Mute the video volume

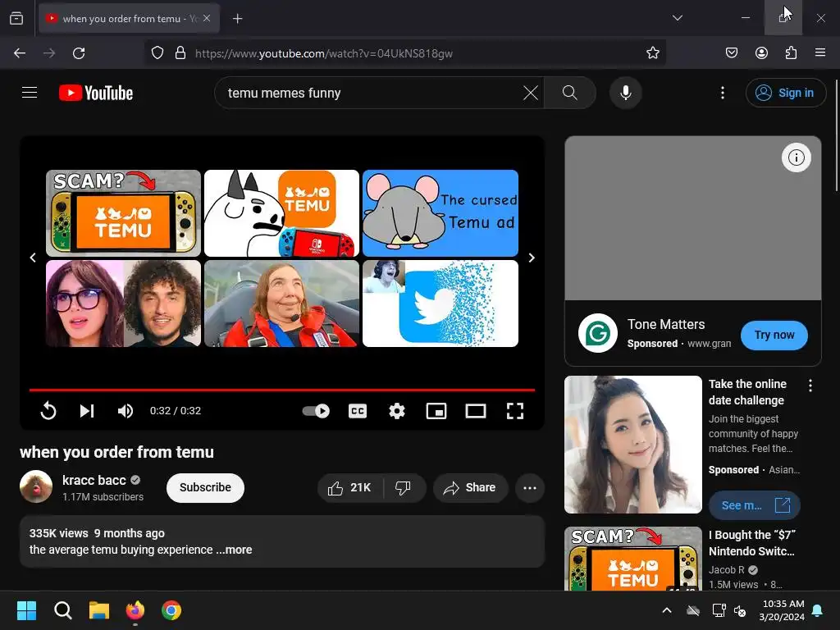[126, 411]
